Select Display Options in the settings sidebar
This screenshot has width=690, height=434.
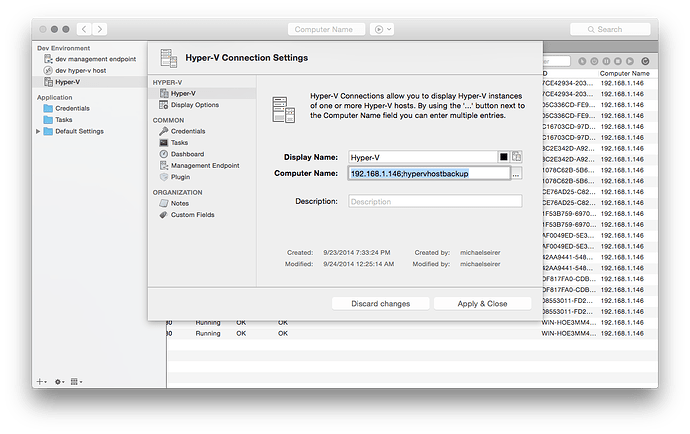(194, 104)
